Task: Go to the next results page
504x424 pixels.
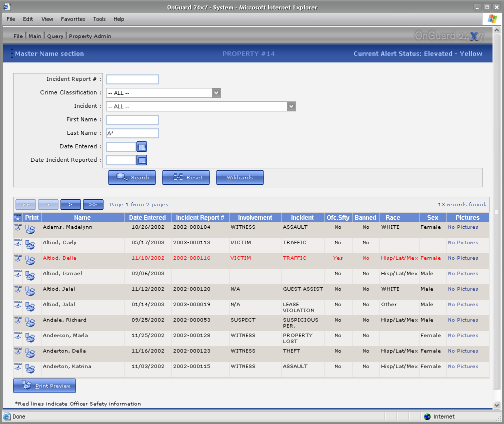Action: click(x=70, y=204)
